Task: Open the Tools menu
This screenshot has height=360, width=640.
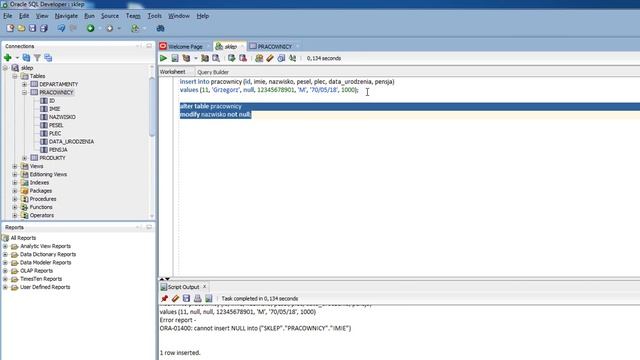Action: click(154, 16)
